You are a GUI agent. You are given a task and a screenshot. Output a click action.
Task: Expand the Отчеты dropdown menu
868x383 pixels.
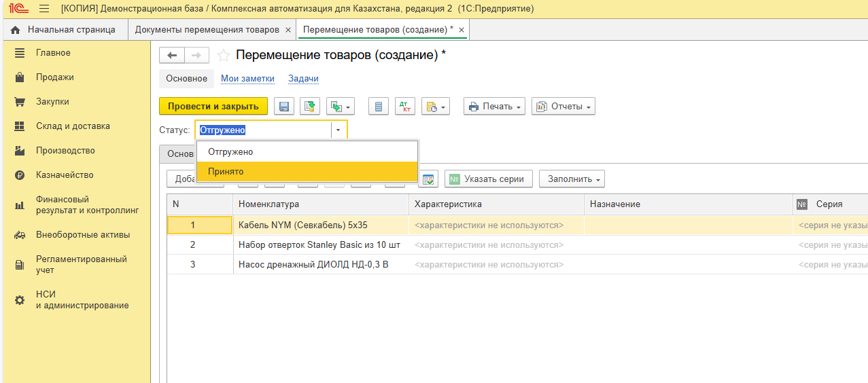(563, 107)
